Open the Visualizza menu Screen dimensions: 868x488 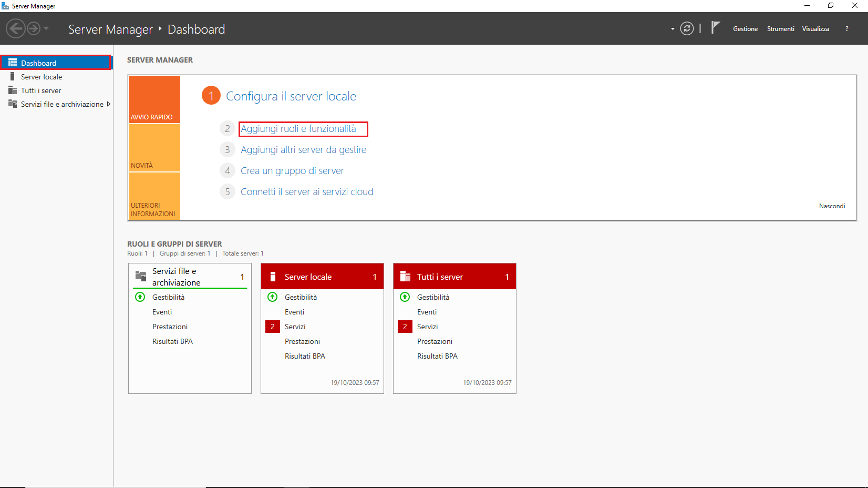coord(815,29)
